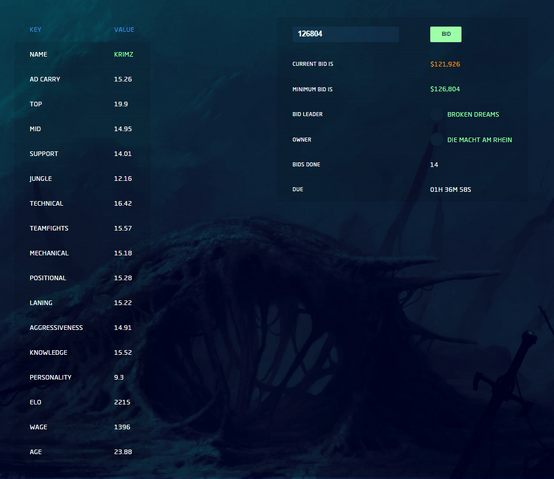The width and height of the screenshot is (554, 479).
Task: Click the BIDS DONE count
Action: point(434,165)
